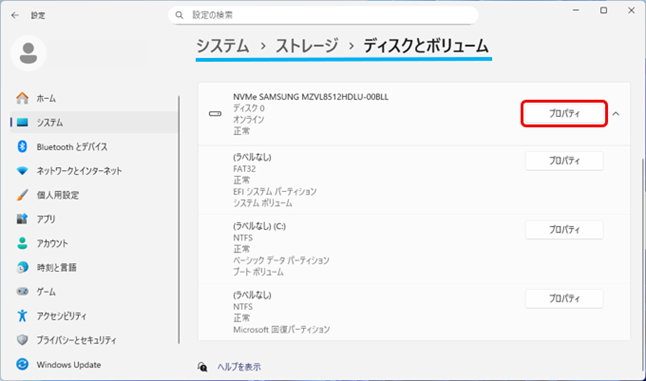Click the search magnifier icon
The image size is (646, 381).
(179, 15)
